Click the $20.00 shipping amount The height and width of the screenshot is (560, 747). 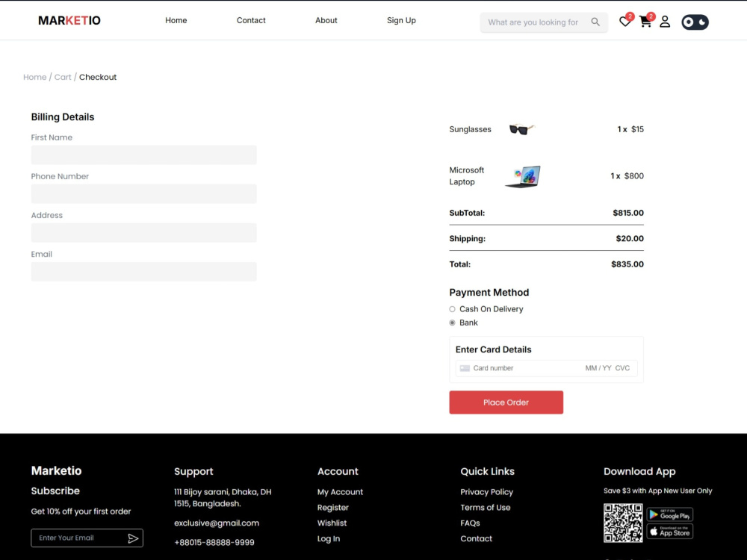629,239
